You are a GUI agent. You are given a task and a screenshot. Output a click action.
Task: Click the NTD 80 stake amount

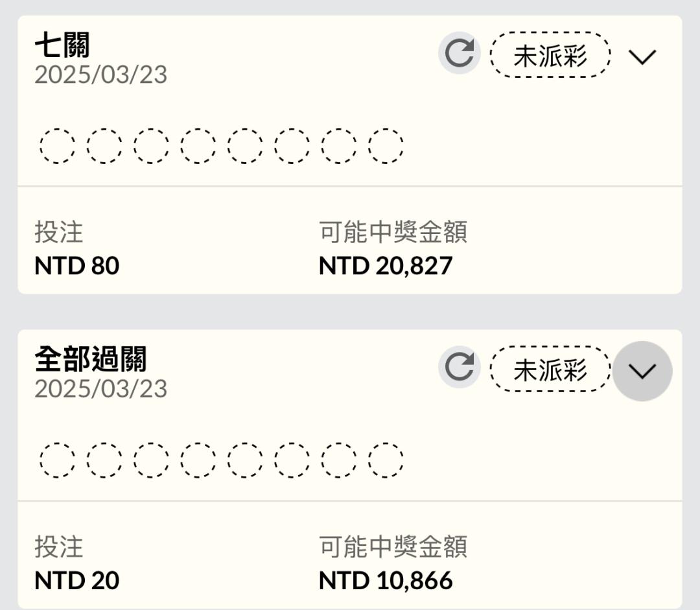pos(77,266)
